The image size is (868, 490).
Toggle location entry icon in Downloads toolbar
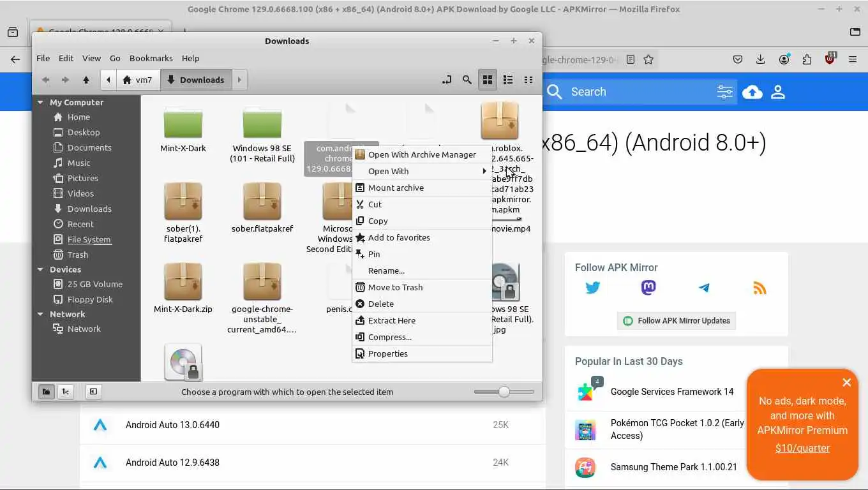coord(447,80)
